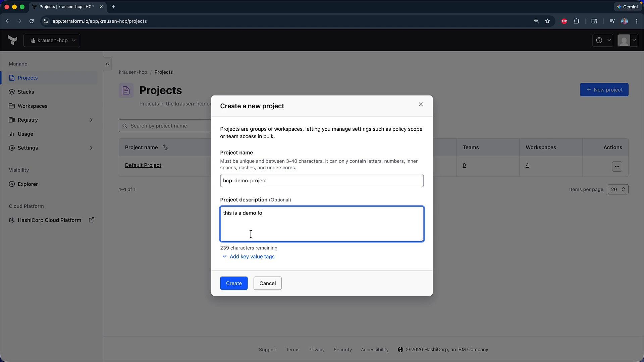Close the Create a new project dialog
The image size is (644, 362).
421,105
